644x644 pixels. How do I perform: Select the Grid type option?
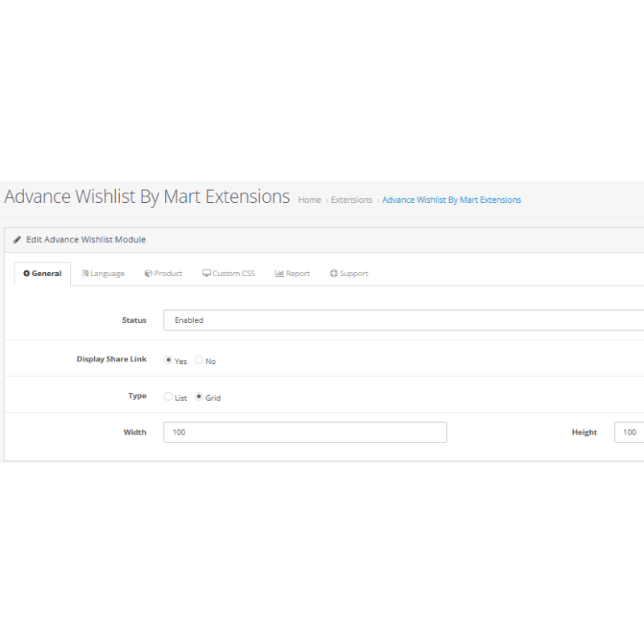199,397
